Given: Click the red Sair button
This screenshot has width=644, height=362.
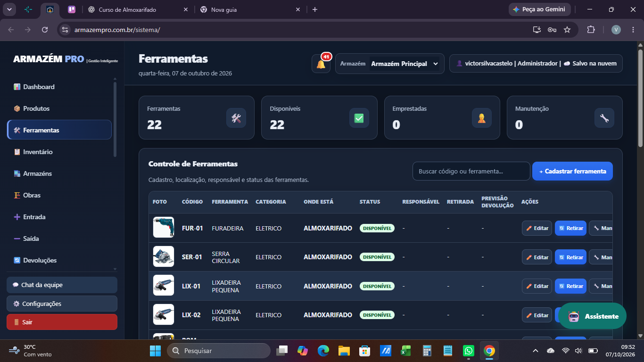Looking at the screenshot, I should pos(62,322).
